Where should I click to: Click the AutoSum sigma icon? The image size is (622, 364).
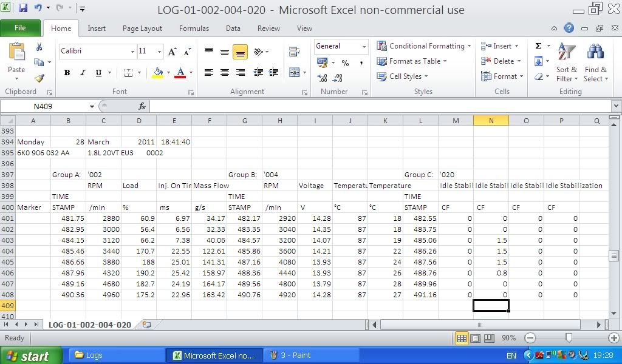click(x=538, y=46)
